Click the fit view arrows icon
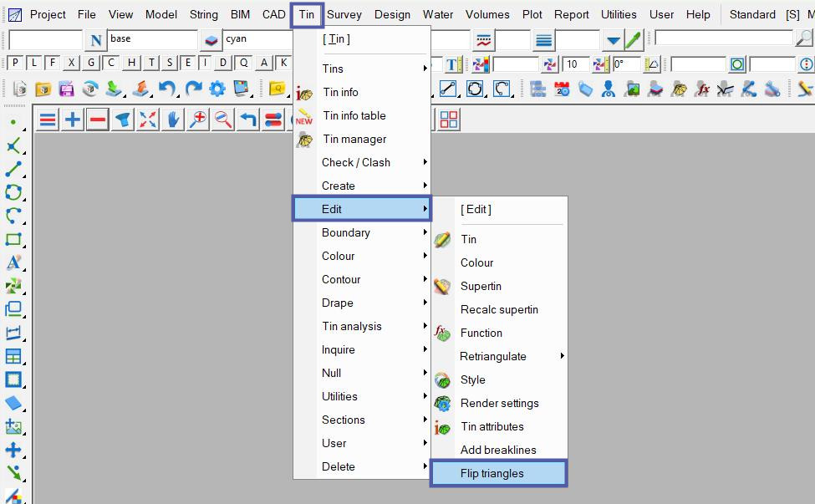The height and width of the screenshot is (504, 815). pos(148,120)
